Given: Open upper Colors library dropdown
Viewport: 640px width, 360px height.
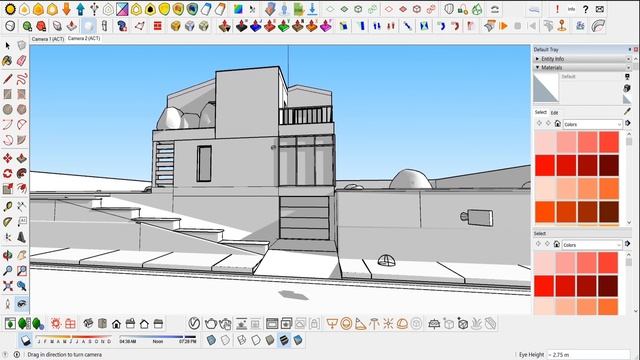Looking at the screenshot, I should 592,124.
